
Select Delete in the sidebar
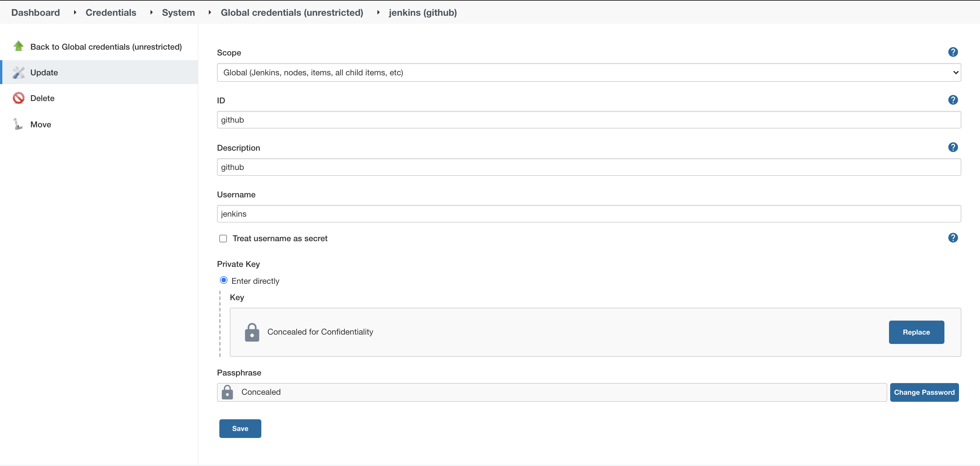click(x=42, y=98)
